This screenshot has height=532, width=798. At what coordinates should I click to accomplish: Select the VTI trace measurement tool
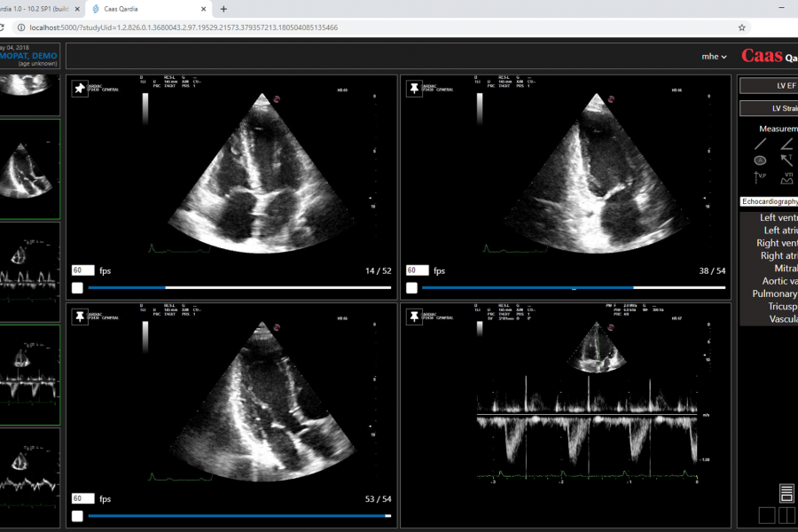click(x=786, y=177)
